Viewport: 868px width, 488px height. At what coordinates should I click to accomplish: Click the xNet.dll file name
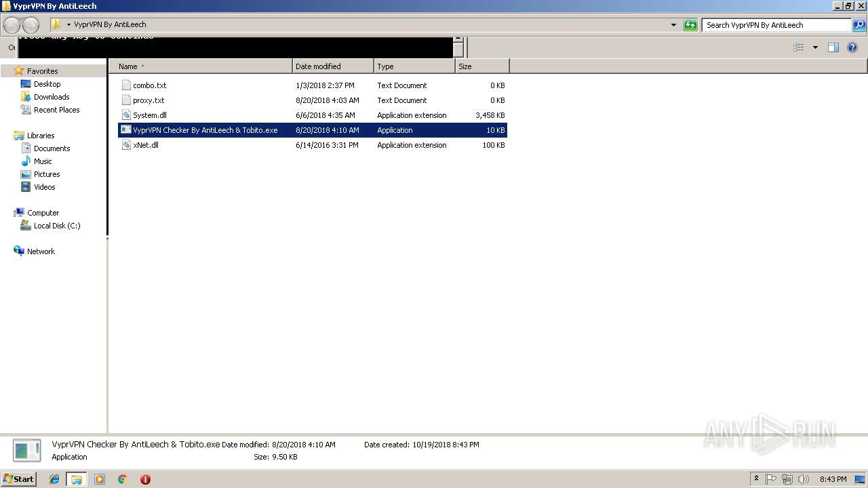click(146, 145)
